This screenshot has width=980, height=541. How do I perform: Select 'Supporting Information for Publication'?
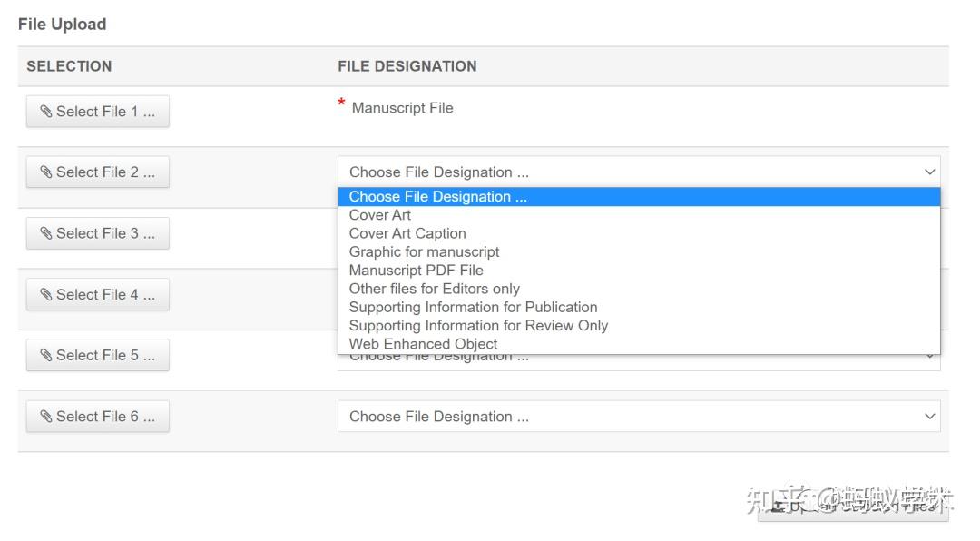pyautogui.click(x=473, y=307)
